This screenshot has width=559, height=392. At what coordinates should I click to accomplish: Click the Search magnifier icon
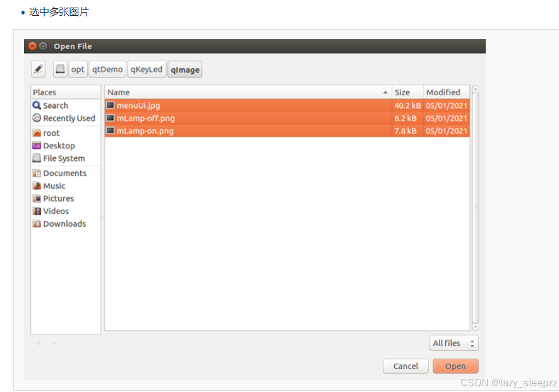click(x=37, y=105)
